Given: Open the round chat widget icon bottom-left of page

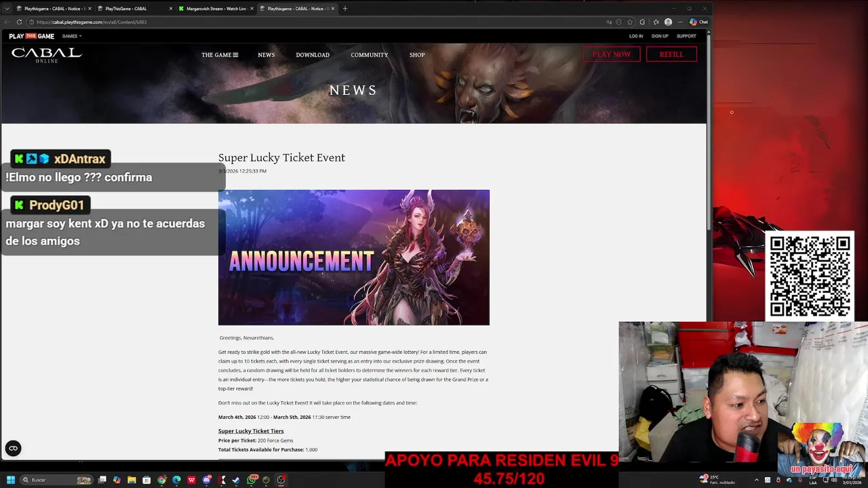Looking at the screenshot, I should (13, 448).
